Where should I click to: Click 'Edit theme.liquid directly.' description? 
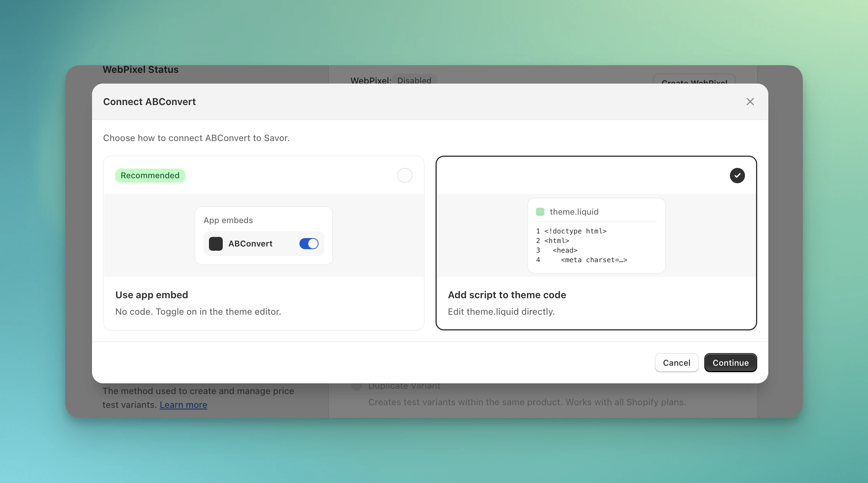pos(501,312)
